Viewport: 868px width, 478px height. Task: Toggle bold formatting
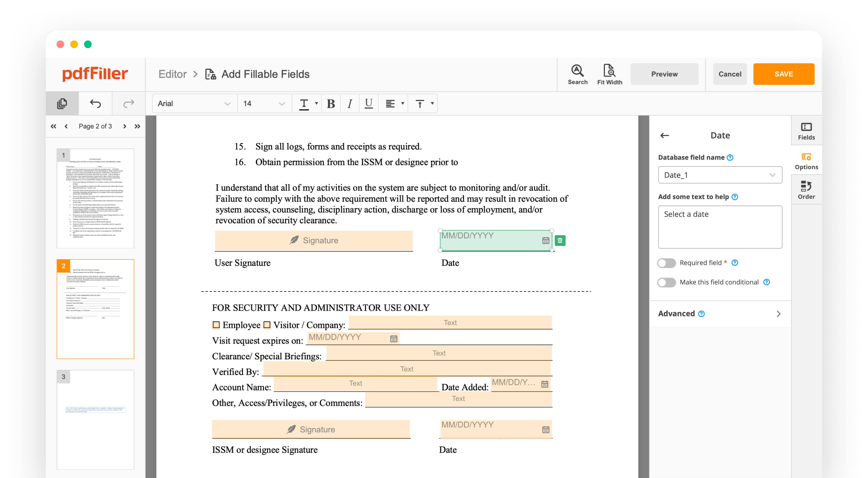coord(331,104)
